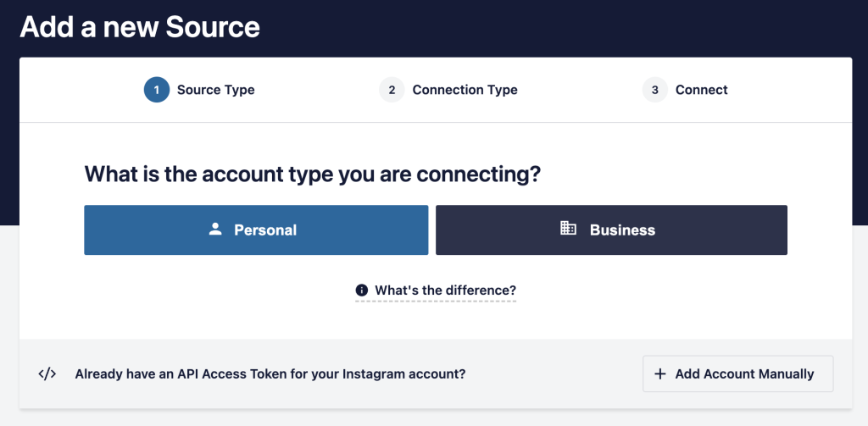Click the step 2 number circle
The height and width of the screenshot is (426, 868).
[x=392, y=90]
